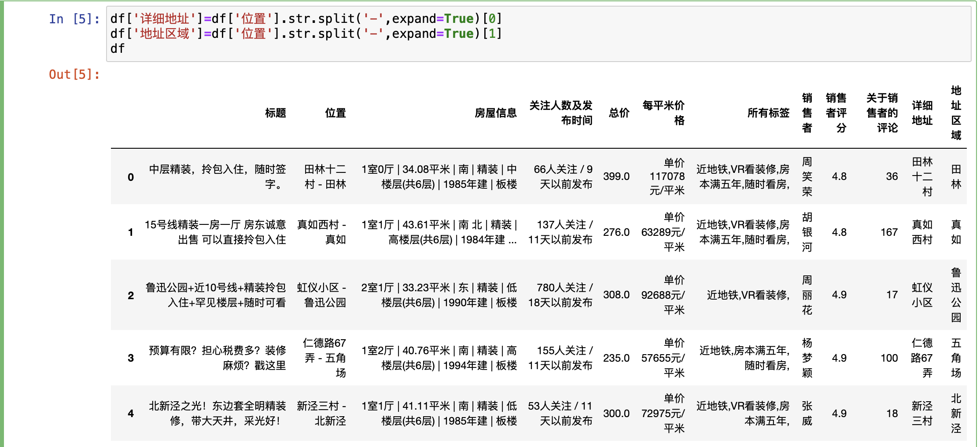Click seller name '胡银河'

807,232
